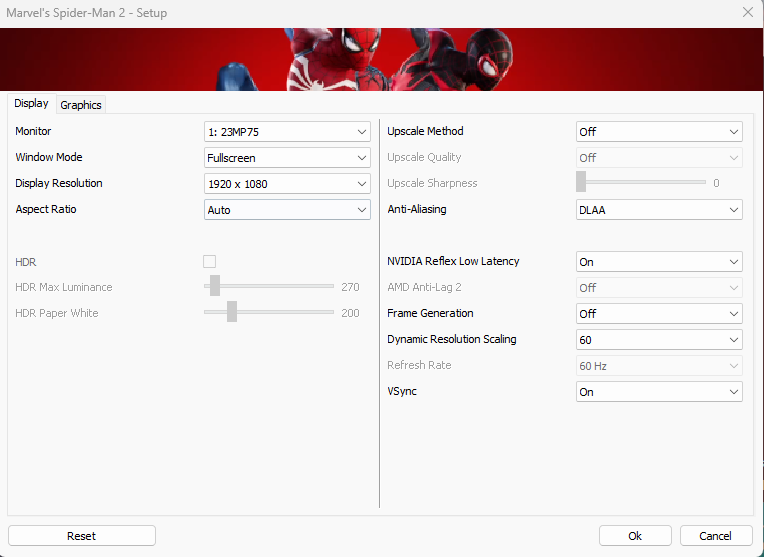This screenshot has width=764, height=557.
Task: Click the "Aspect Ratio" label
Action: pyautogui.click(x=46, y=209)
